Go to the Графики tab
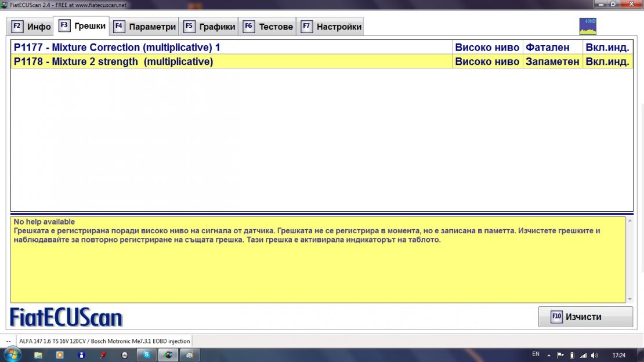This screenshot has height=362, width=644. coord(209,27)
